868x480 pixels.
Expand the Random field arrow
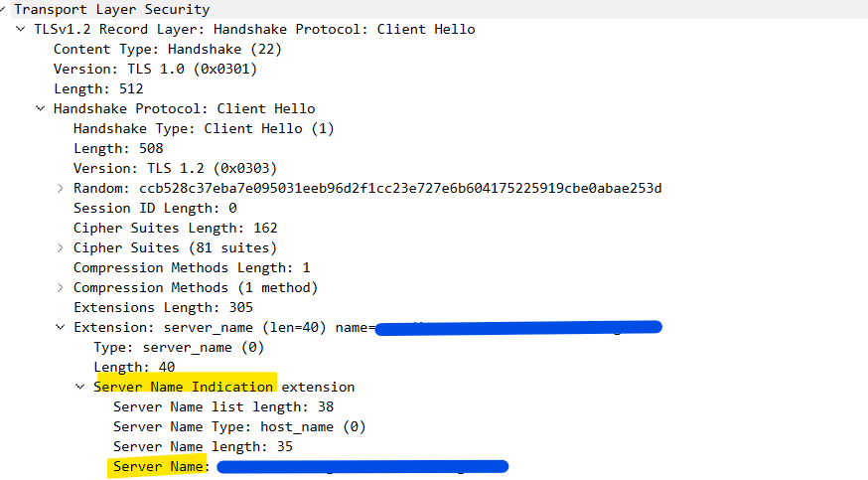(x=61, y=188)
